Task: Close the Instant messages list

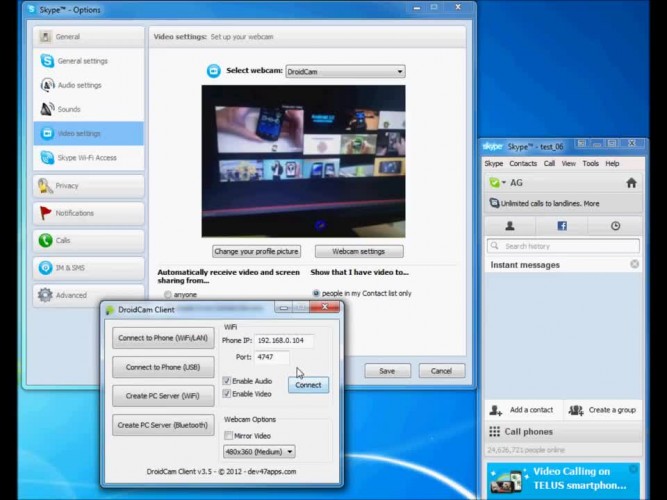Action: pos(634,264)
